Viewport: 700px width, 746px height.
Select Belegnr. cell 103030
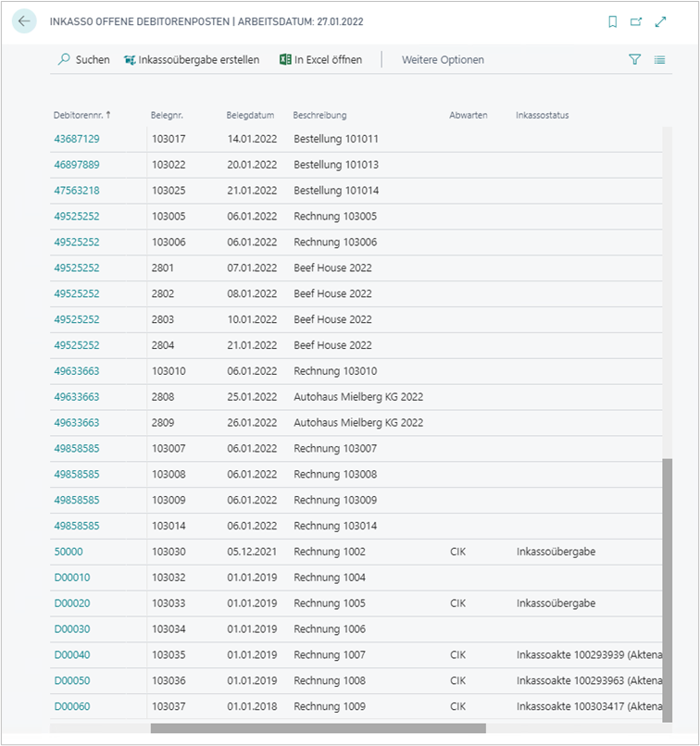pyautogui.click(x=169, y=552)
